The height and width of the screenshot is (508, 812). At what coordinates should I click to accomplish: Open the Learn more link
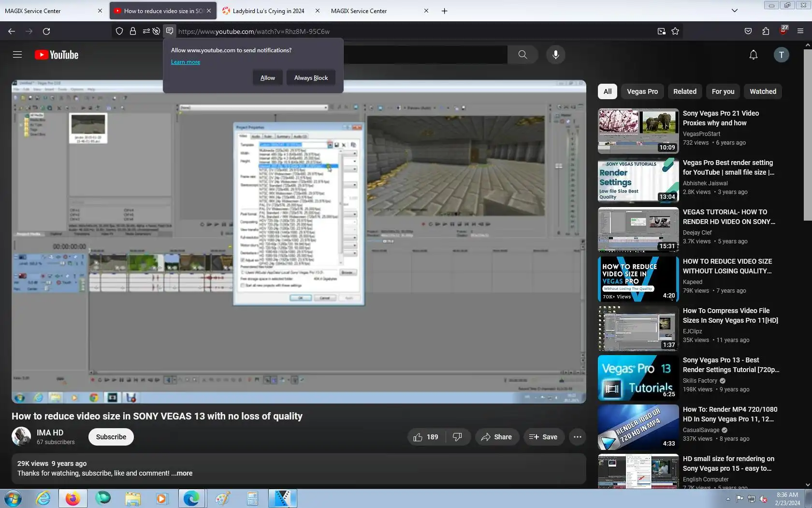(186, 62)
